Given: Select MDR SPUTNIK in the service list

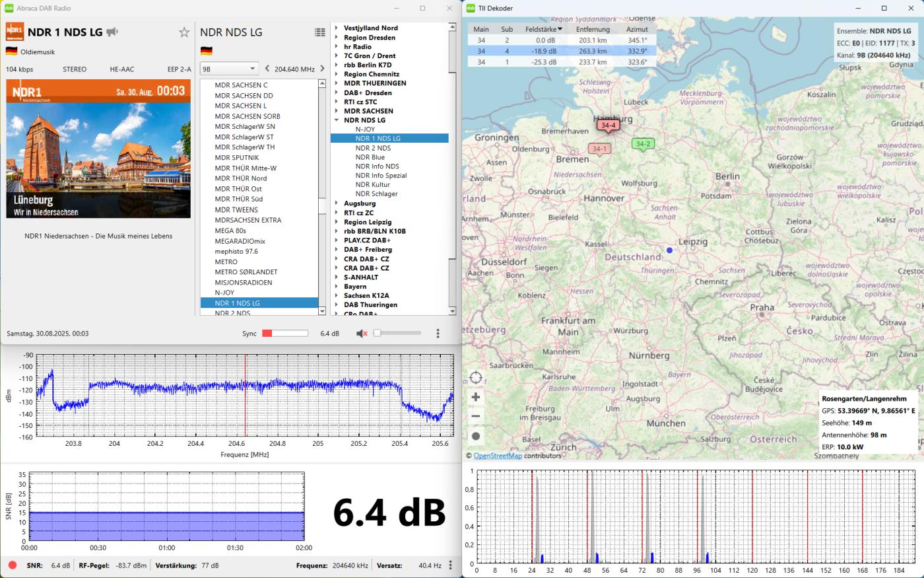Looking at the screenshot, I should click(x=259, y=158).
